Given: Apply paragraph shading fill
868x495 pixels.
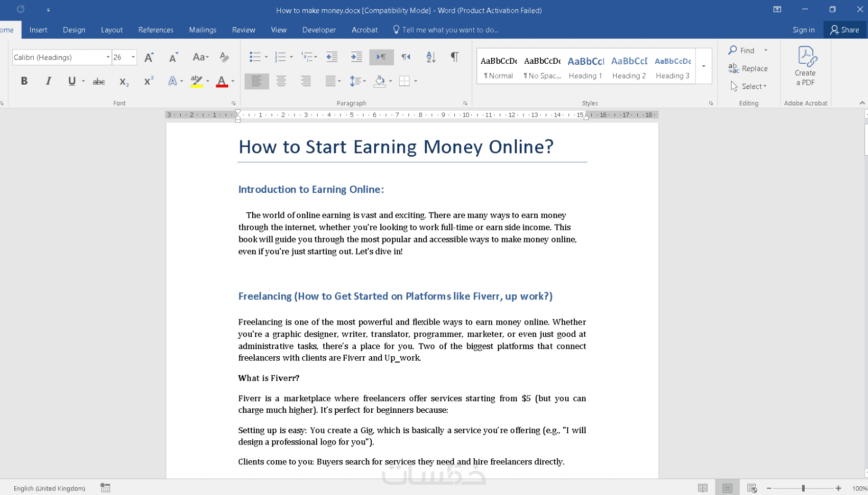Looking at the screenshot, I should coord(379,81).
